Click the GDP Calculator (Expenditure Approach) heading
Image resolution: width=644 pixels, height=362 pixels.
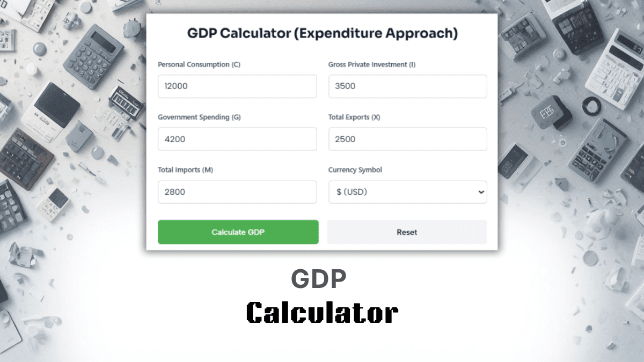[x=322, y=33]
